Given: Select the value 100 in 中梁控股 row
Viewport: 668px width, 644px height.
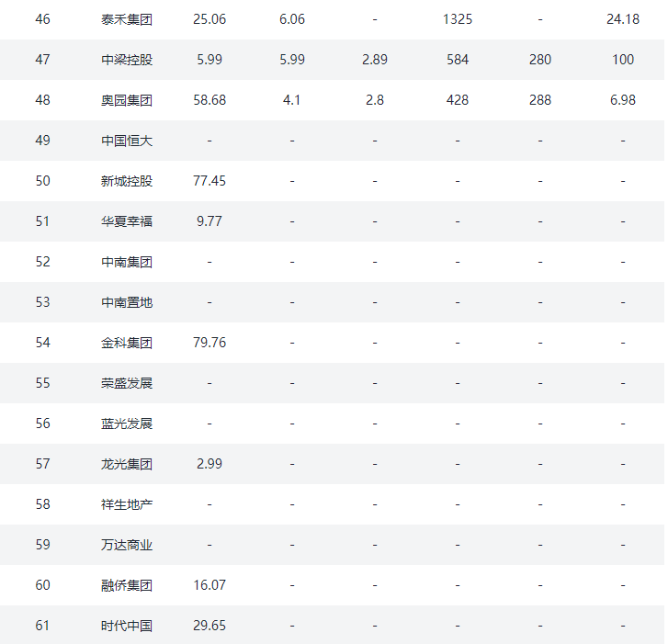Looking at the screenshot, I should click(x=622, y=60).
